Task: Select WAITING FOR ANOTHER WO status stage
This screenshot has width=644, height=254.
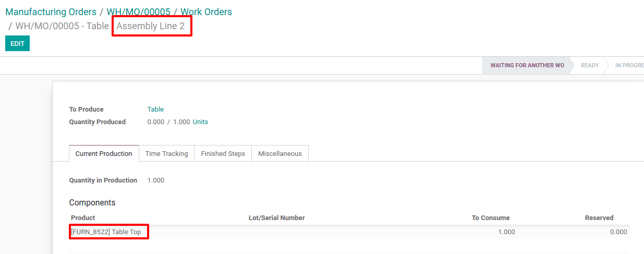Action: tap(527, 66)
